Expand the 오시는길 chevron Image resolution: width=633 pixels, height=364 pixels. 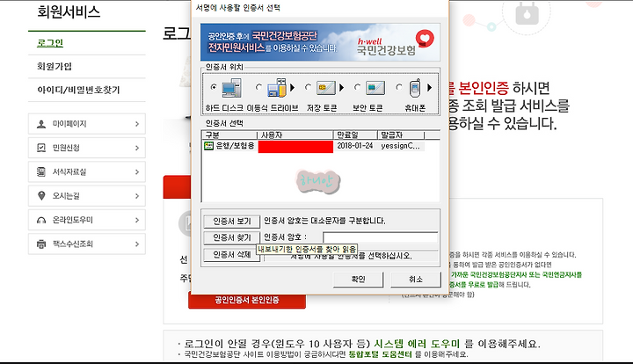click(x=137, y=196)
